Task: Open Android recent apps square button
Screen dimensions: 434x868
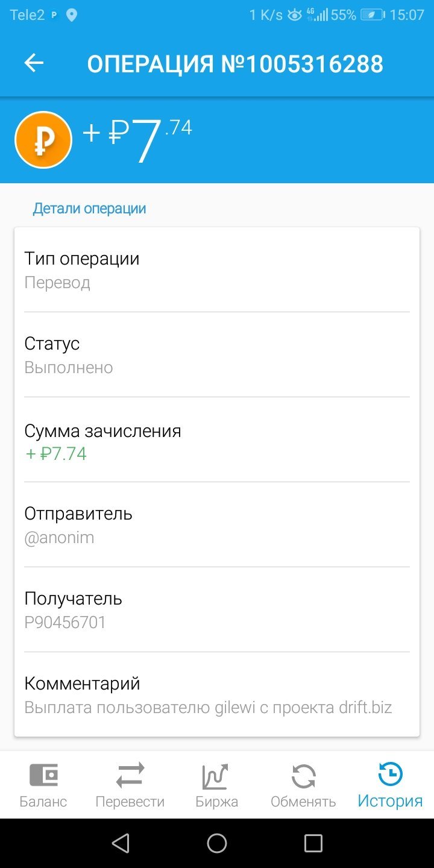Action: tap(313, 843)
